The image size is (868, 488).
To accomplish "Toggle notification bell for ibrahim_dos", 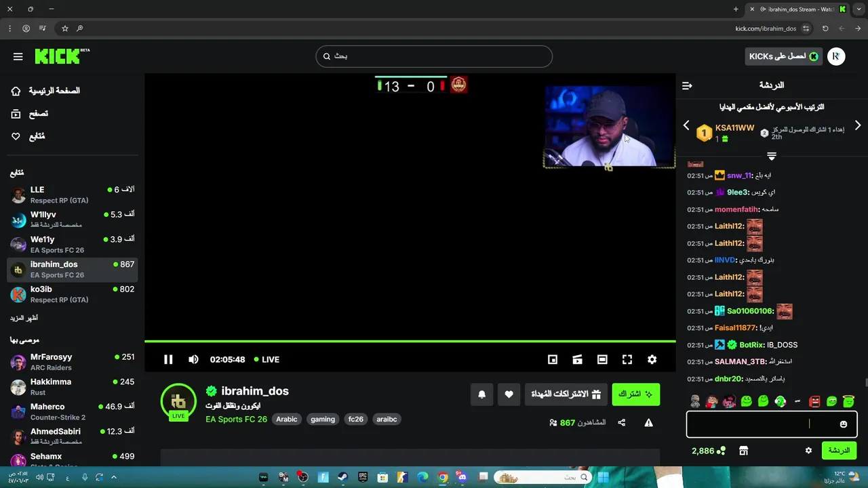I will click(482, 394).
